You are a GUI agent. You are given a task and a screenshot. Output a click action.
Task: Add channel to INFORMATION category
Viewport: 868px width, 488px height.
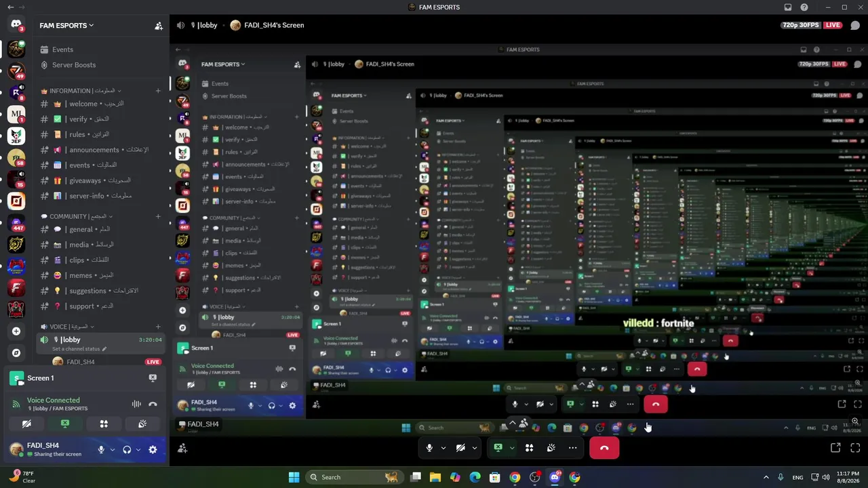click(x=158, y=91)
